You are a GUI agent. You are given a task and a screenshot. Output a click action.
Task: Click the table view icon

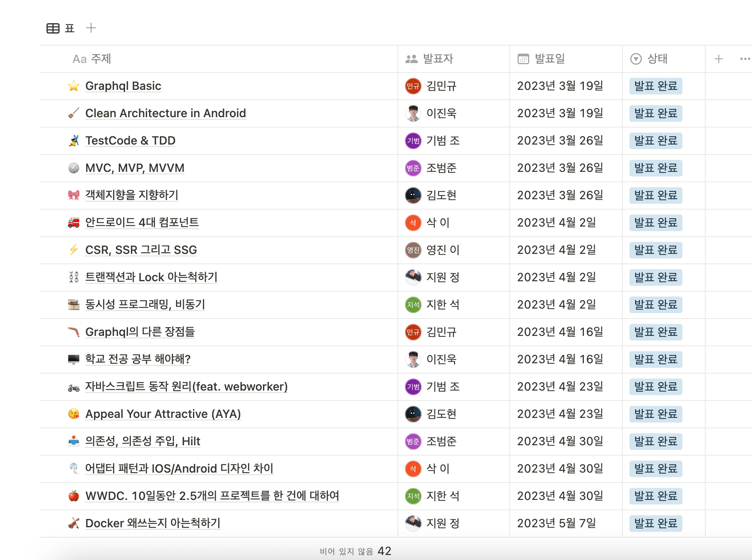click(53, 28)
